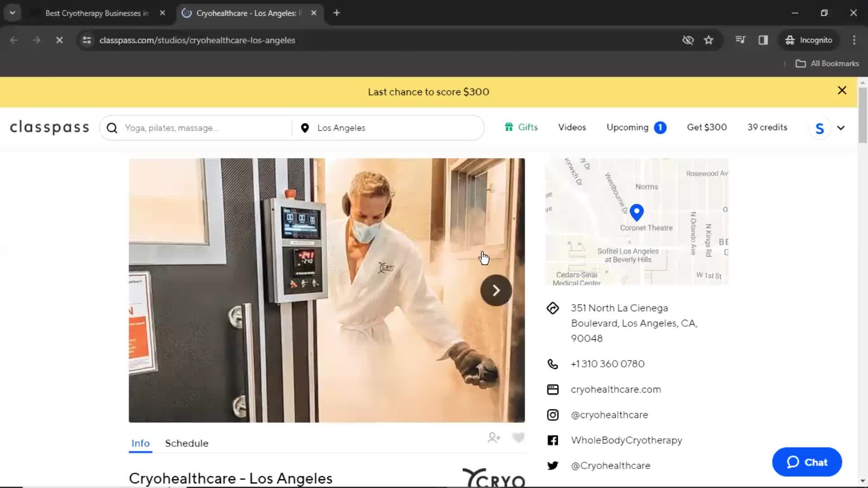This screenshot has height=488, width=868.
Task: Open the Get $300 referral link
Action: click(707, 127)
